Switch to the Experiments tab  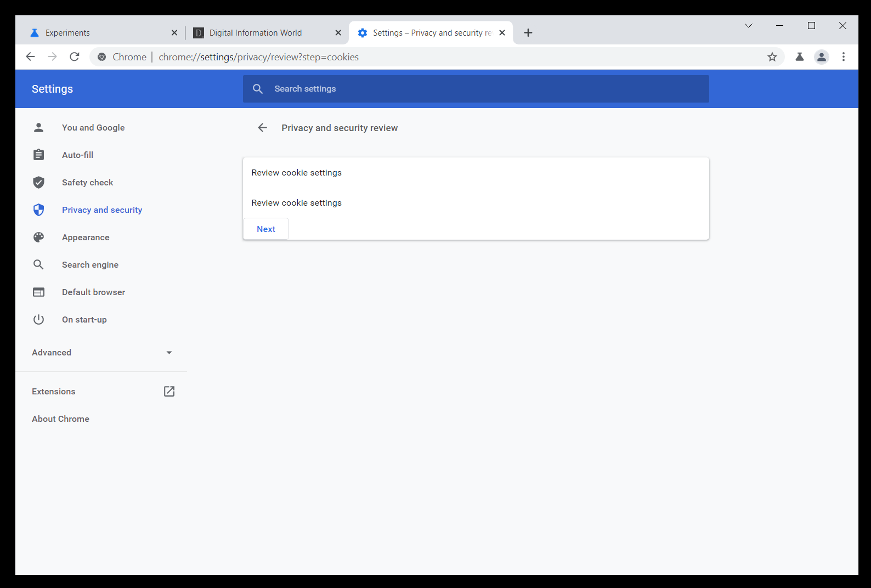[x=99, y=33]
